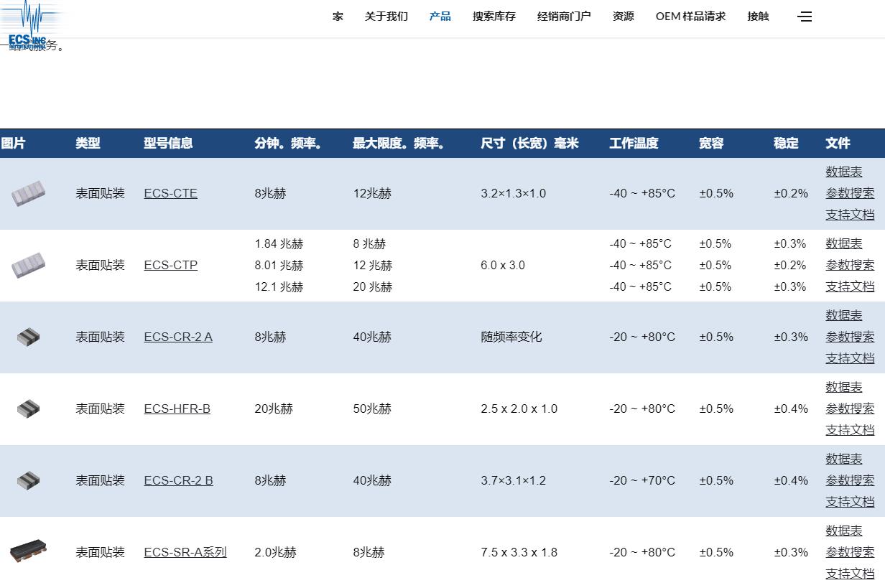Go to 家 home navigation item
Screen dimensions: 885x588
[338, 17]
